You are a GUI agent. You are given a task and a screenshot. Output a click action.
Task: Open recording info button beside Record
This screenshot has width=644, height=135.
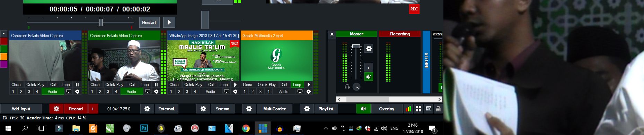tap(93, 109)
